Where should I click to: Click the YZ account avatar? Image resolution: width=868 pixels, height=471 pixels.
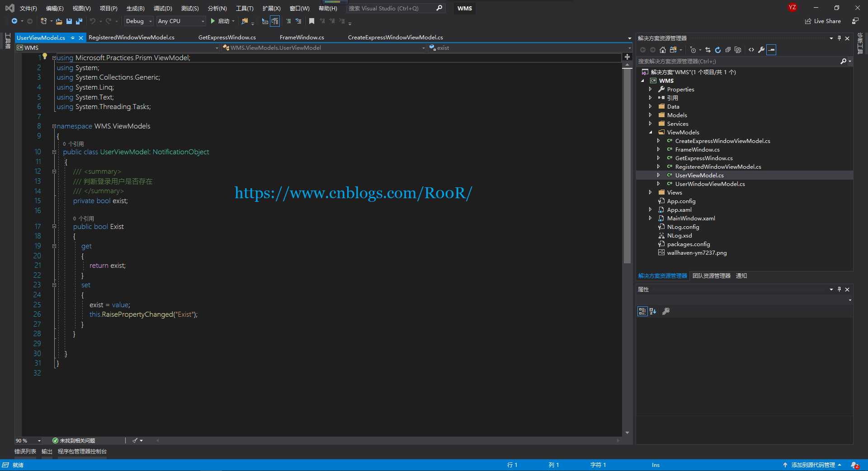(x=793, y=8)
